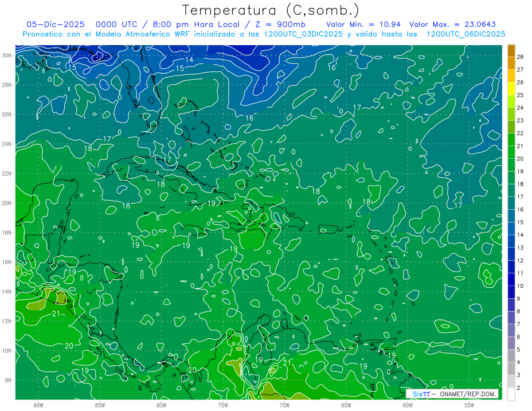Click the value 4 on the color scale

coord(519,362)
